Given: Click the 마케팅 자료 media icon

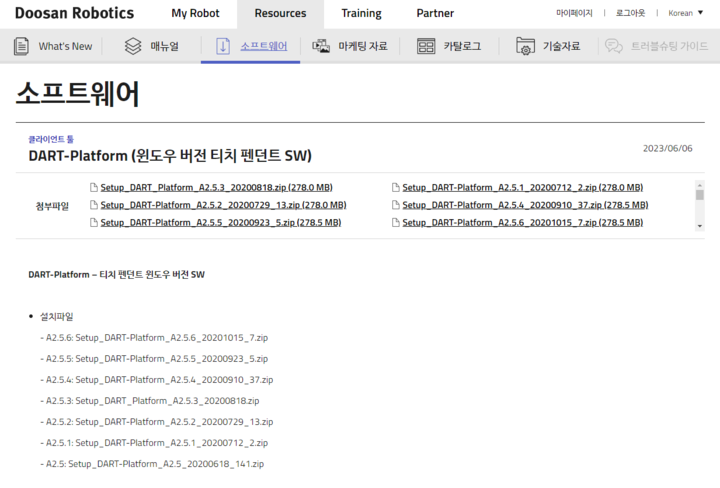Looking at the screenshot, I should pyautogui.click(x=321, y=46).
